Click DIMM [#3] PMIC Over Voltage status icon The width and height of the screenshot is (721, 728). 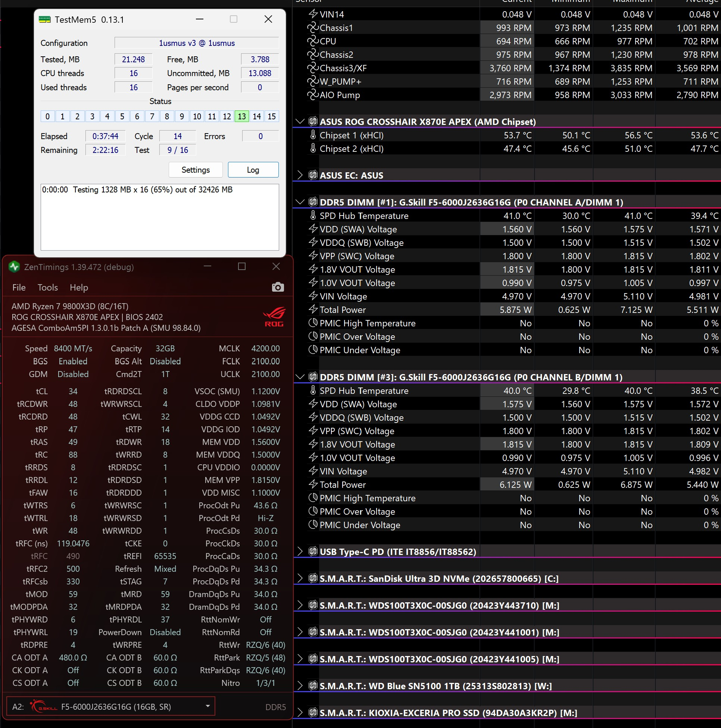tap(313, 511)
